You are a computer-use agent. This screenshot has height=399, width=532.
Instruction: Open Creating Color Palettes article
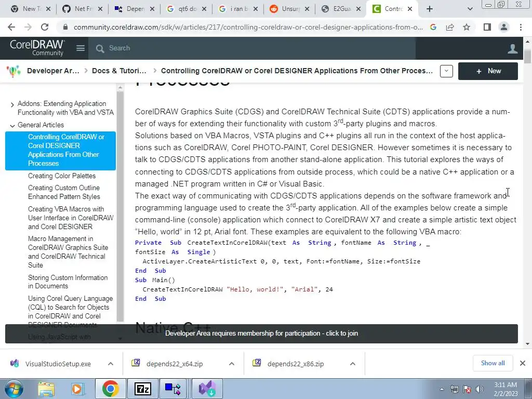(x=62, y=176)
